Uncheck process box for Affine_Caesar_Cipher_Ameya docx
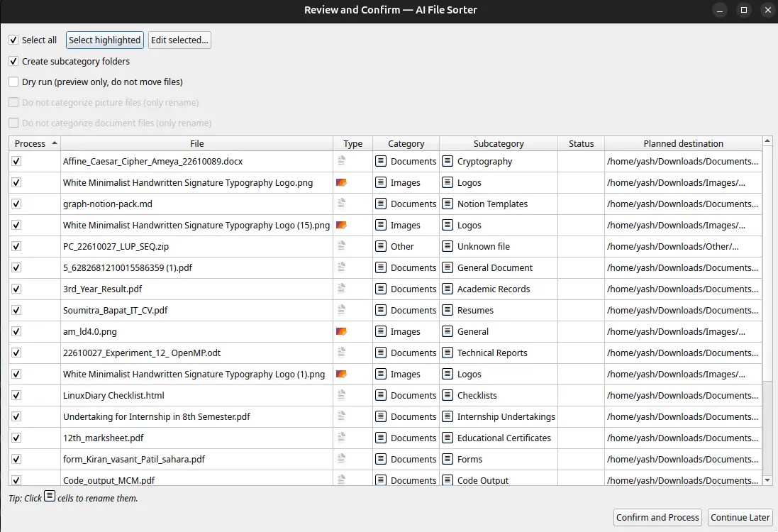This screenshot has height=532, width=778. click(16, 161)
